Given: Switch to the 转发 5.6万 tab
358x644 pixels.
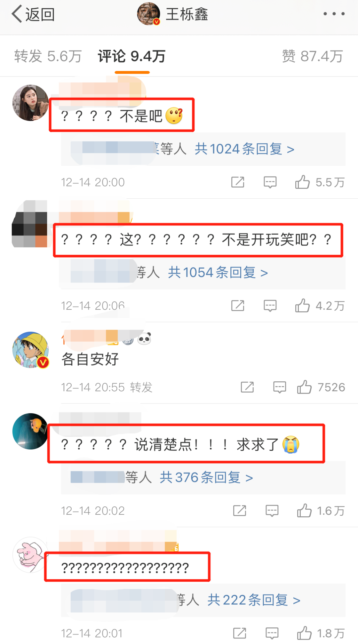Looking at the screenshot, I should click(48, 56).
